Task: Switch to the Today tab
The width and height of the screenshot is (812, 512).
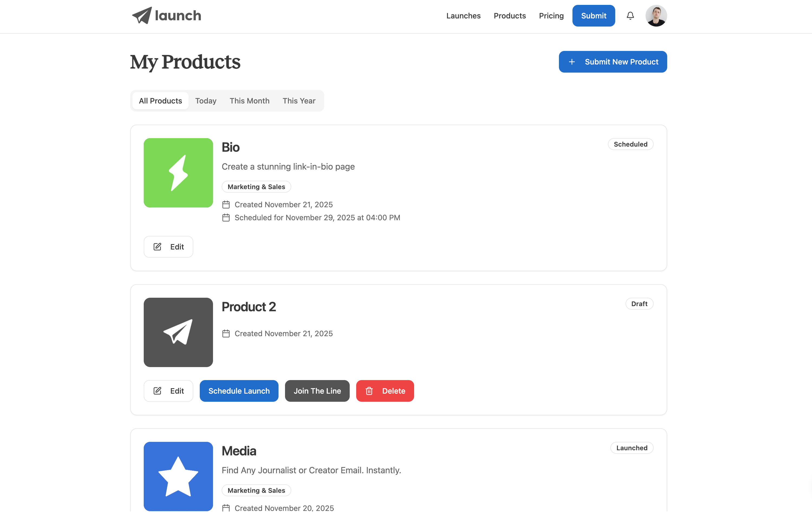Action: coord(205,101)
